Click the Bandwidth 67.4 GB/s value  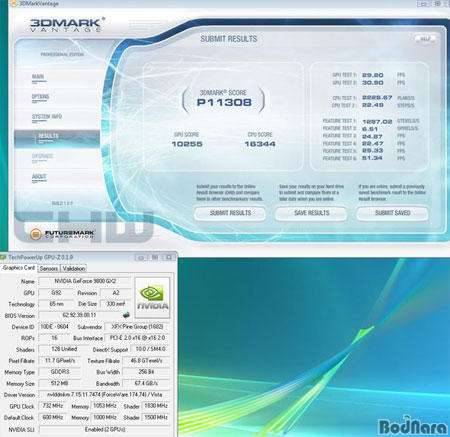[146, 383]
